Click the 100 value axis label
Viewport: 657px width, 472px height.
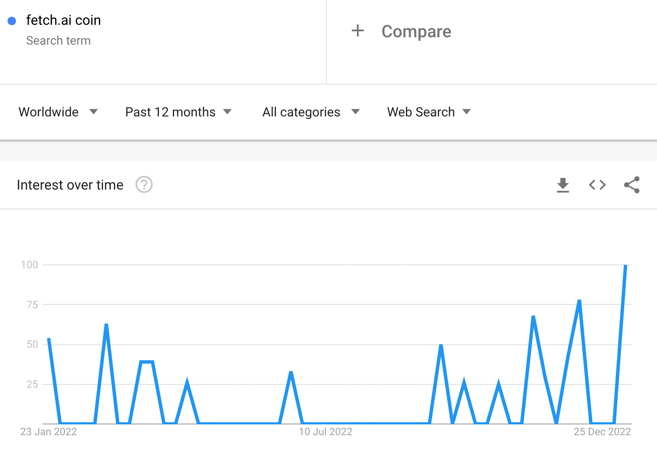tap(29, 265)
